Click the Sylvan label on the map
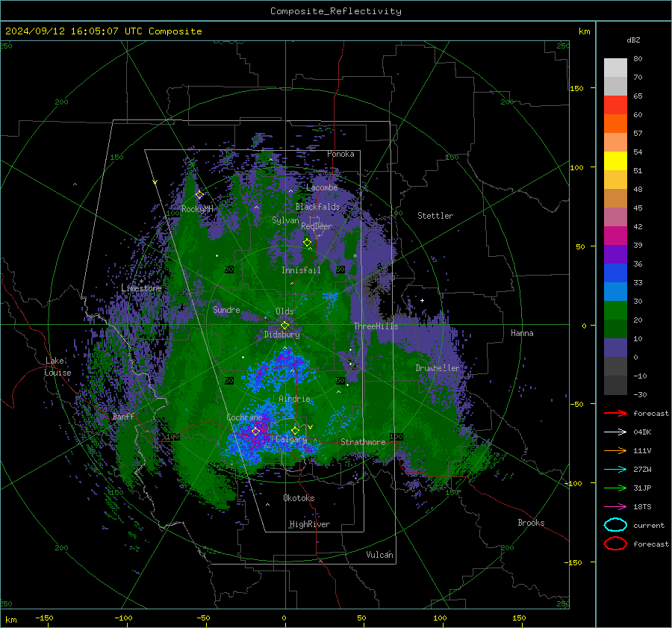The height and width of the screenshot is (628, 672). click(x=285, y=220)
